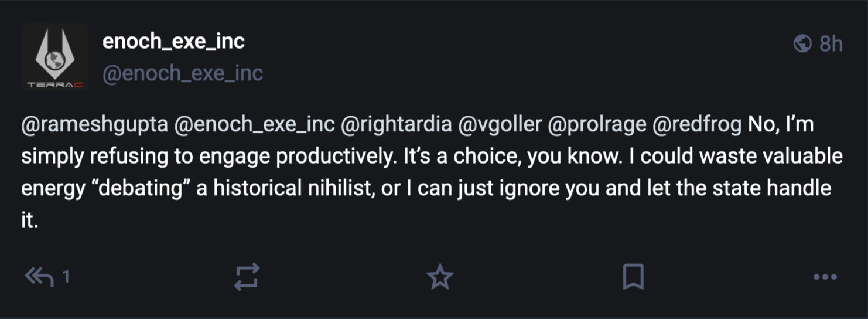The height and width of the screenshot is (319, 868).
Task: Click the reply count number 1
Action: [x=66, y=277]
